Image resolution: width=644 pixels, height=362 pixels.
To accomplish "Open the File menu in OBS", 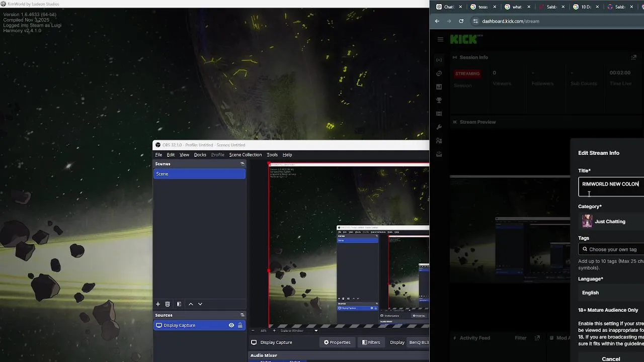I will [158, 155].
